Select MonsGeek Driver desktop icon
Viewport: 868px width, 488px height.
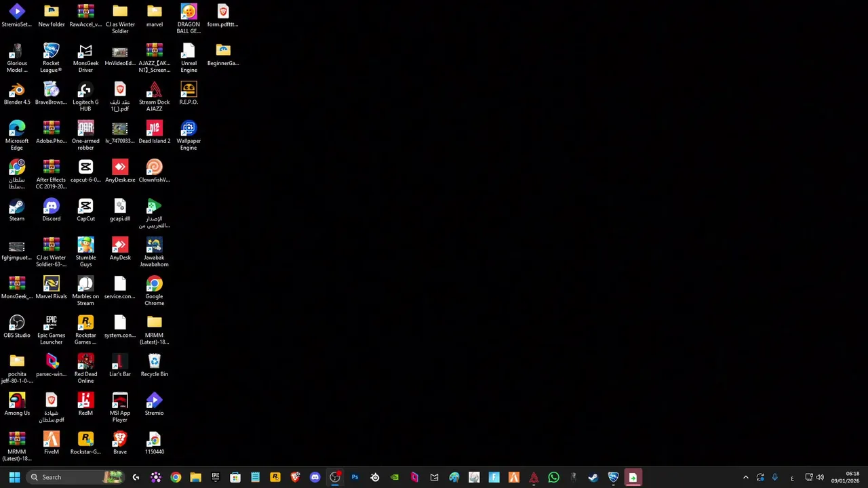[85, 58]
